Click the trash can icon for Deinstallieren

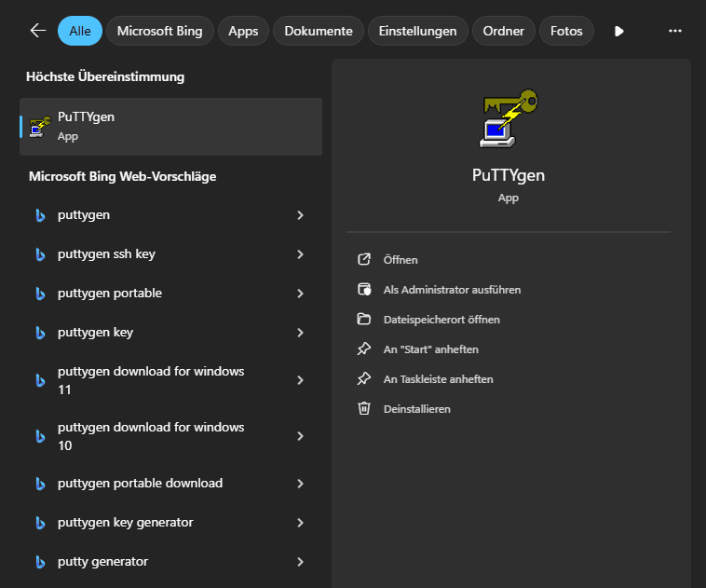click(364, 408)
